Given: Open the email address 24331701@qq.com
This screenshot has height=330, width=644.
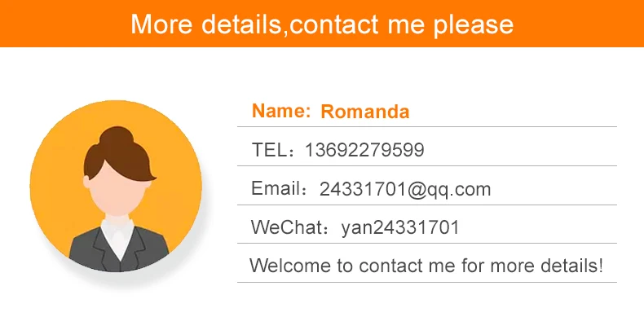Looking at the screenshot, I should click(405, 190).
